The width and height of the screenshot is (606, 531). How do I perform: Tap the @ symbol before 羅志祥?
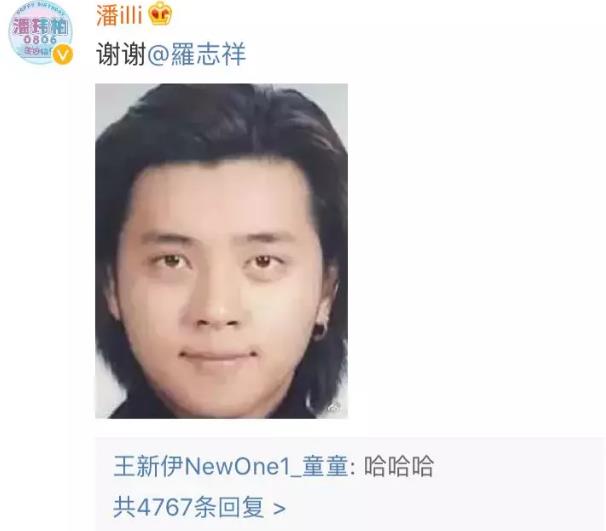[x=158, y=54]
